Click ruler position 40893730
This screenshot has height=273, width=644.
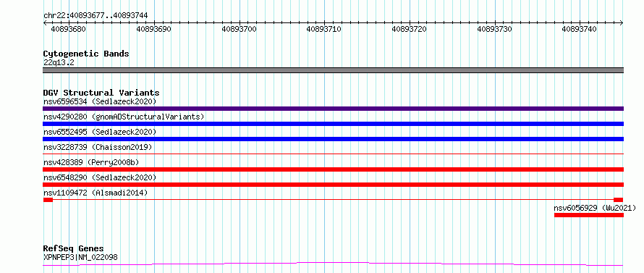(x=494, y=29)
